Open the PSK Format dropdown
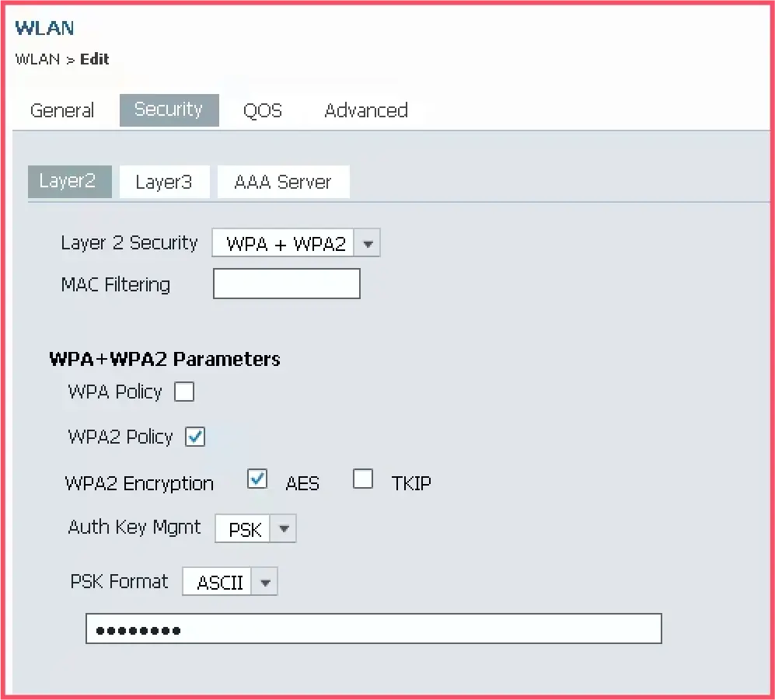The image size is (775, 700). tap(265, 581)
